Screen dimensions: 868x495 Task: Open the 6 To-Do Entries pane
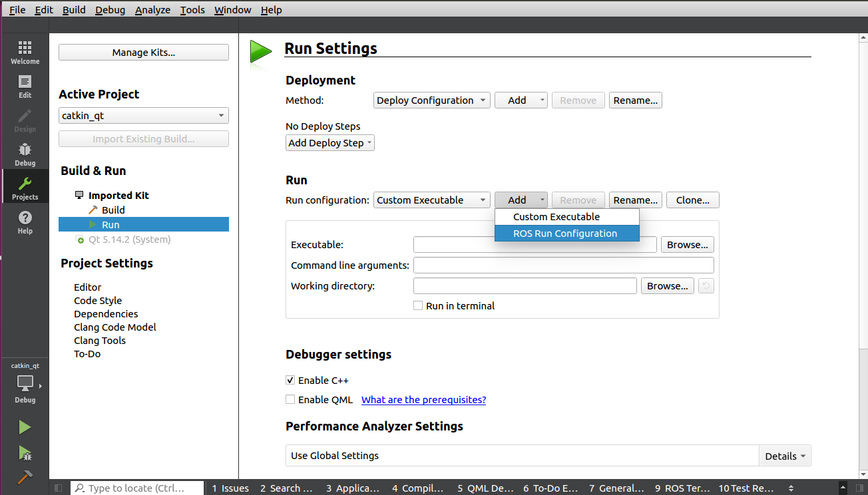click(550, 488)
